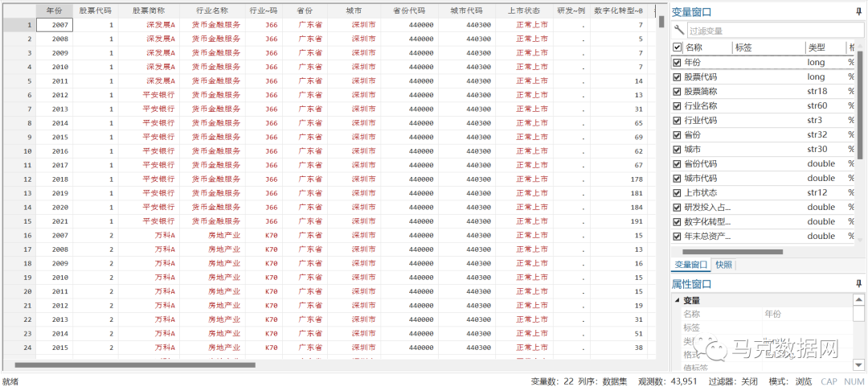Switch to the 变量窗口 tab
The width and height of the screenshot is (868, 387).
[690, 265]
